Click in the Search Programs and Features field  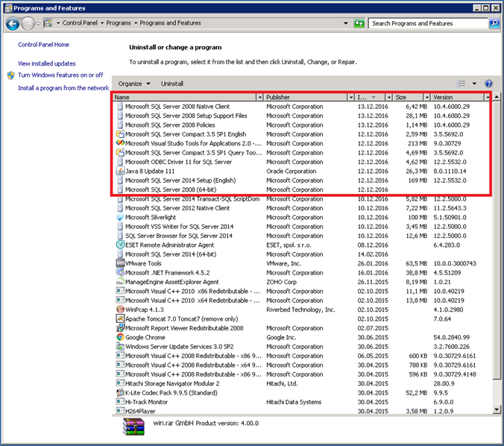427,23
